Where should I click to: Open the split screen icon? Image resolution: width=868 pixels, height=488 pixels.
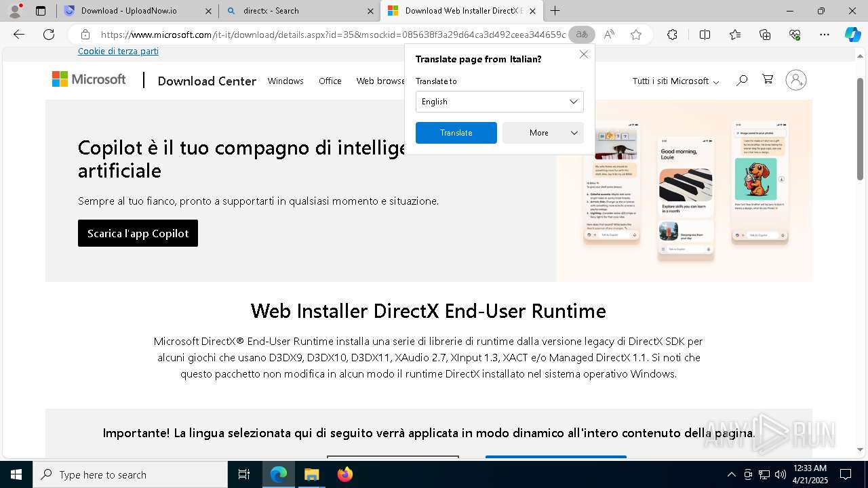pyautogui.click(x=705, y=35)
